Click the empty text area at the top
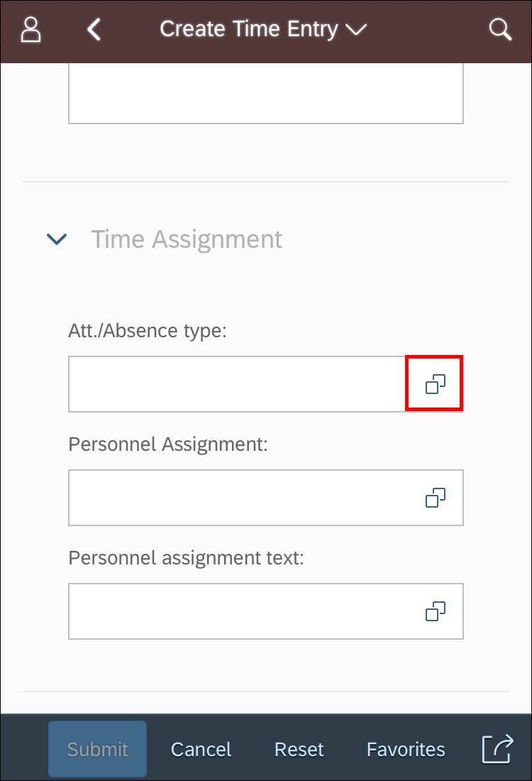 (266, 92)
